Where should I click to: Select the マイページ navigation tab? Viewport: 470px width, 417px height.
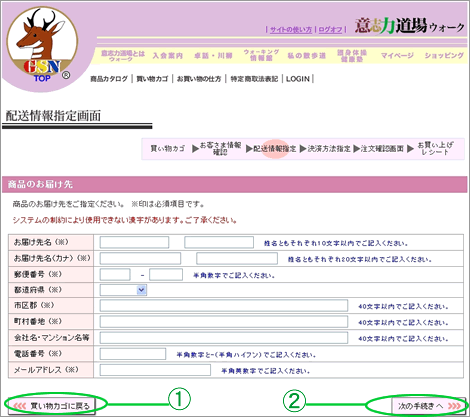click(397, 56)
